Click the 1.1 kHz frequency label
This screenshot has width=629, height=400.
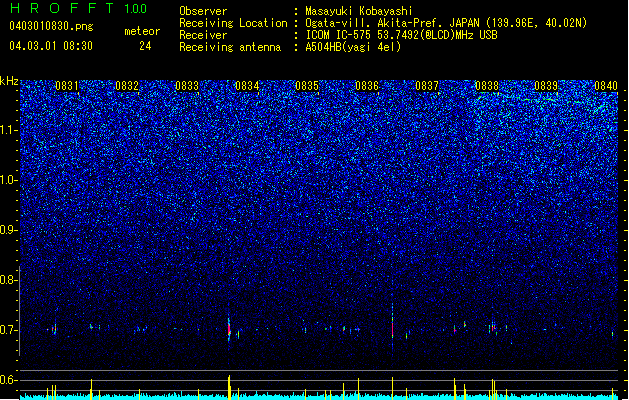pos(9,130)
